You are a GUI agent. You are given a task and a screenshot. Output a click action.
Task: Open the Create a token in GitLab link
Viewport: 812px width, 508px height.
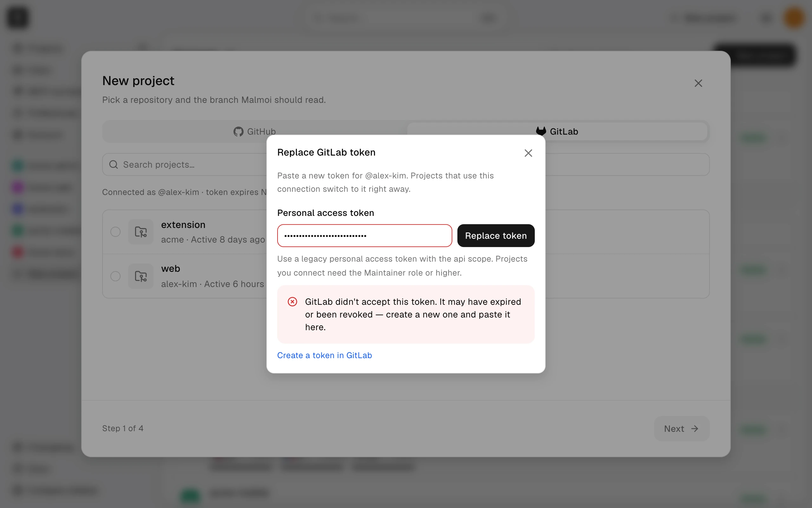point(324,355)
